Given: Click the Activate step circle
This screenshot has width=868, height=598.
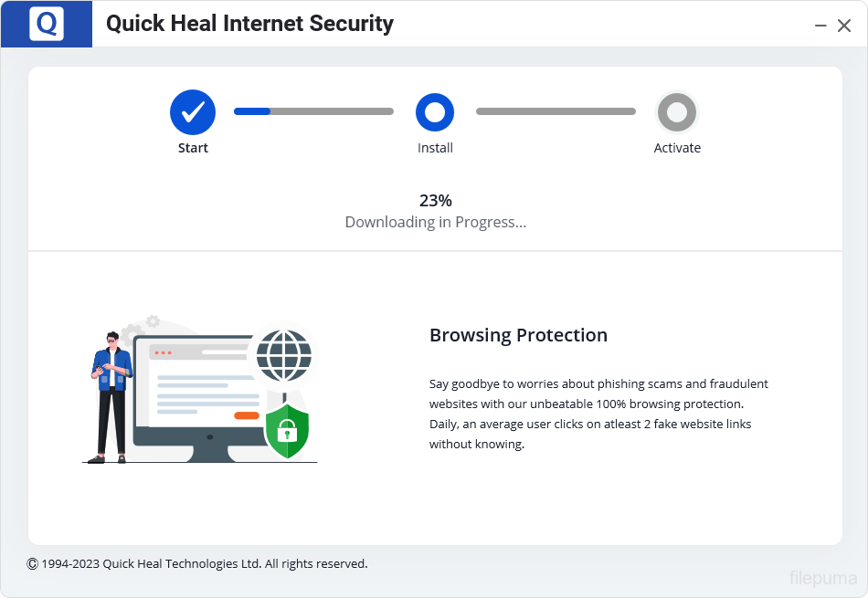Looking at the screenshot, I should [677, 112].
